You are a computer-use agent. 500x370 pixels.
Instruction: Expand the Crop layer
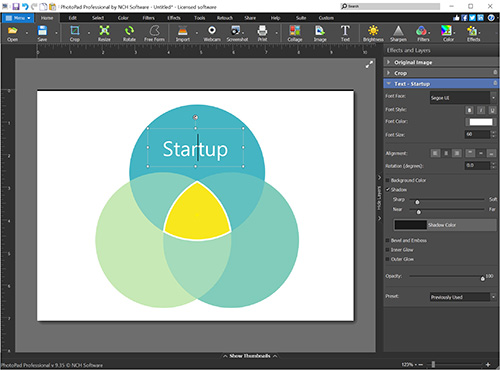[x=388, y=73]
